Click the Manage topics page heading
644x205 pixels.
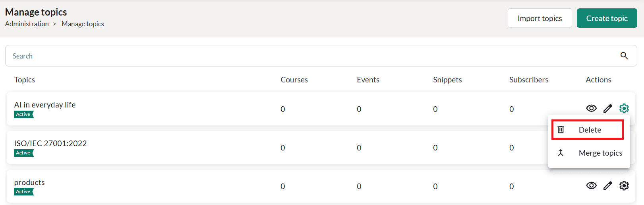(36, 12)
